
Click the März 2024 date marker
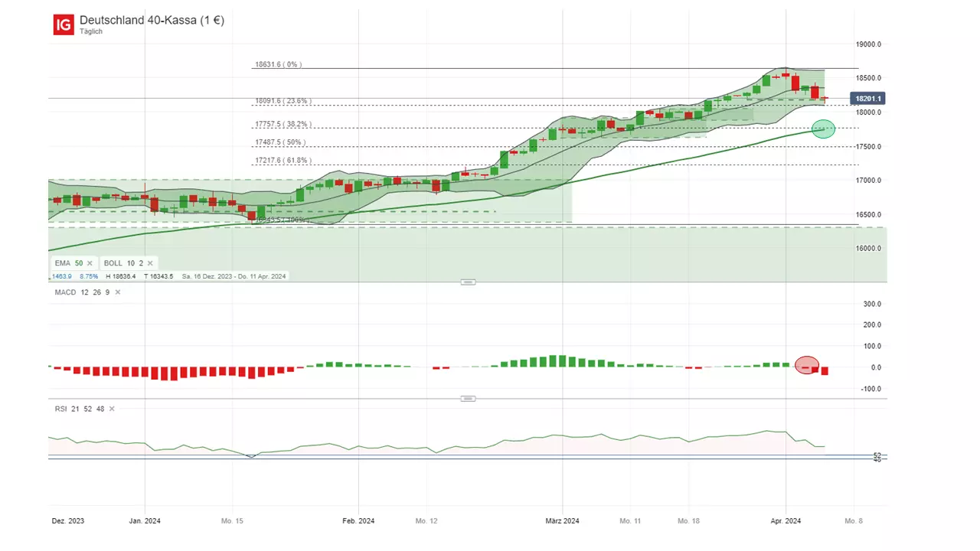click(x=562, y=521)
